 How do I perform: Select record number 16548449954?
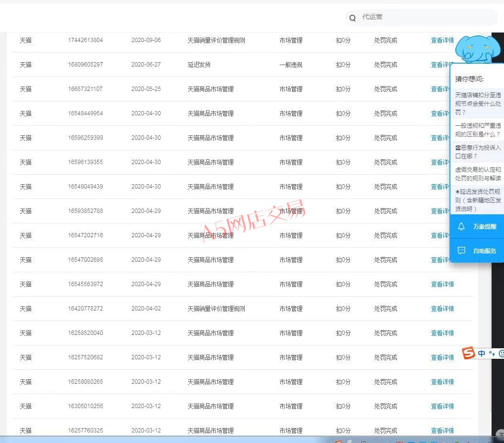pos(85,113)
